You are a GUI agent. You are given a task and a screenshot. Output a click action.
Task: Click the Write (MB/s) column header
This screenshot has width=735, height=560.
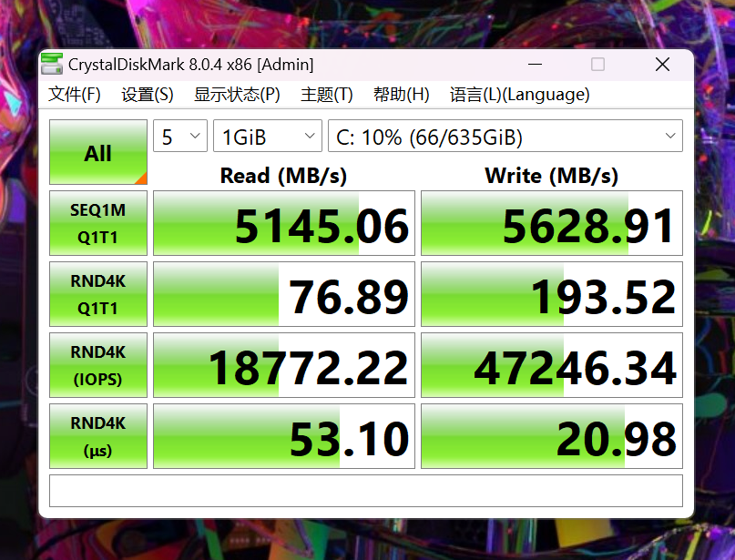(551, 176)
